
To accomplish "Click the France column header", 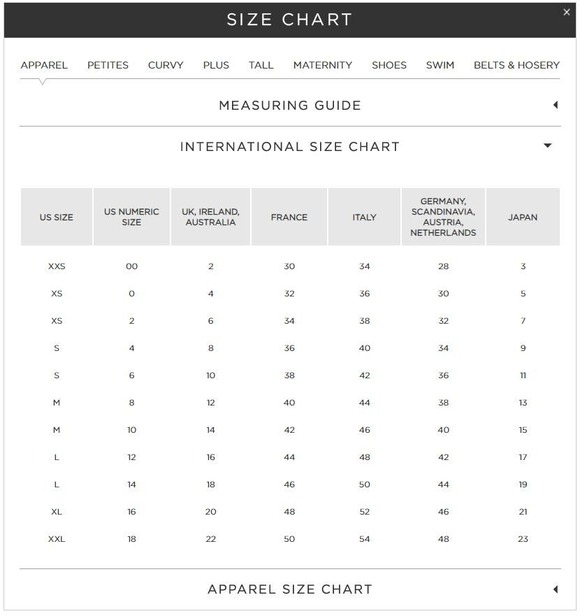I will pyautogui.click(x=289, y=217).
